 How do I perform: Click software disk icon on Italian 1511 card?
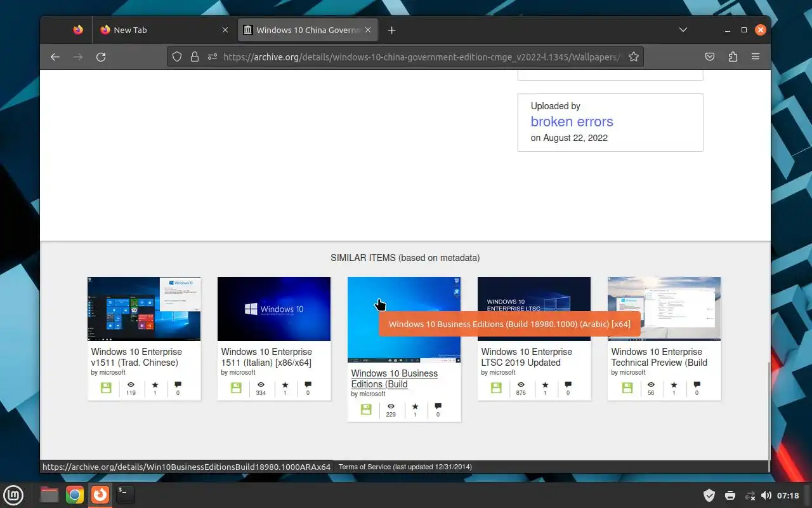(x=236, y=387)
